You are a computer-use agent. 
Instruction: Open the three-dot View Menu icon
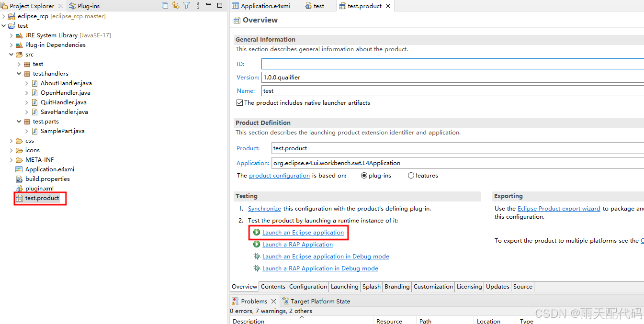198,6
